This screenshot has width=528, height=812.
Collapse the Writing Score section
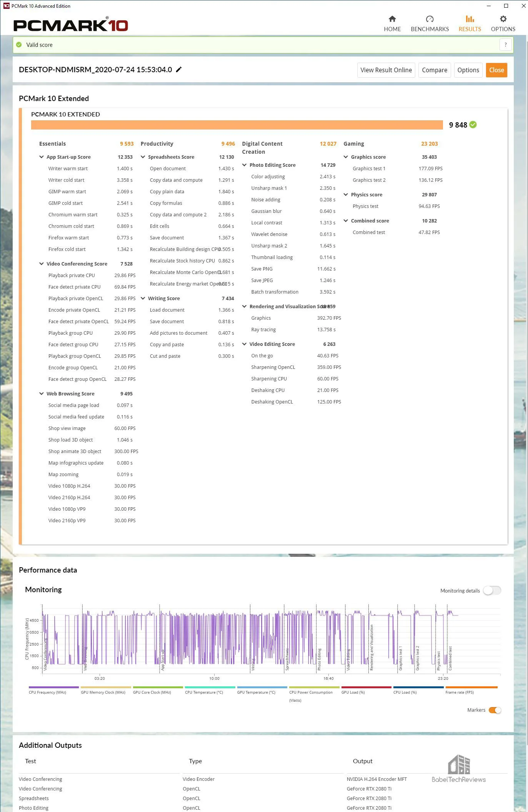143,298
